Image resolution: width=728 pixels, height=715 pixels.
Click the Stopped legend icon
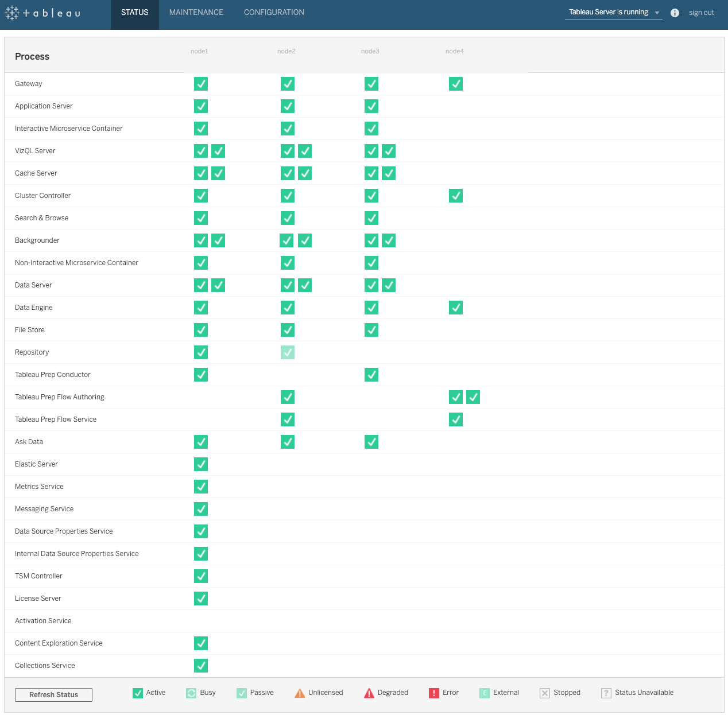pyautogui.click(x=545, y=693)
